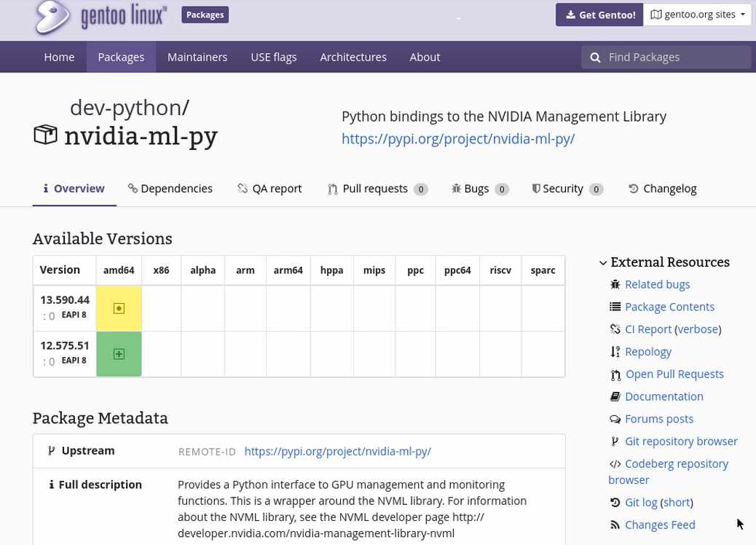
Task: Open the CI Report link
Action: pos(648,329)
